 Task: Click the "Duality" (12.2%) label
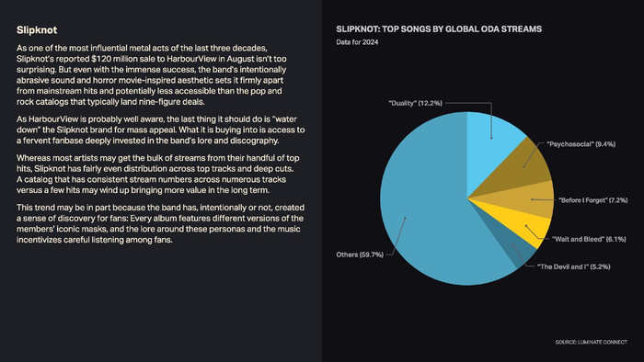pos(415,103)
